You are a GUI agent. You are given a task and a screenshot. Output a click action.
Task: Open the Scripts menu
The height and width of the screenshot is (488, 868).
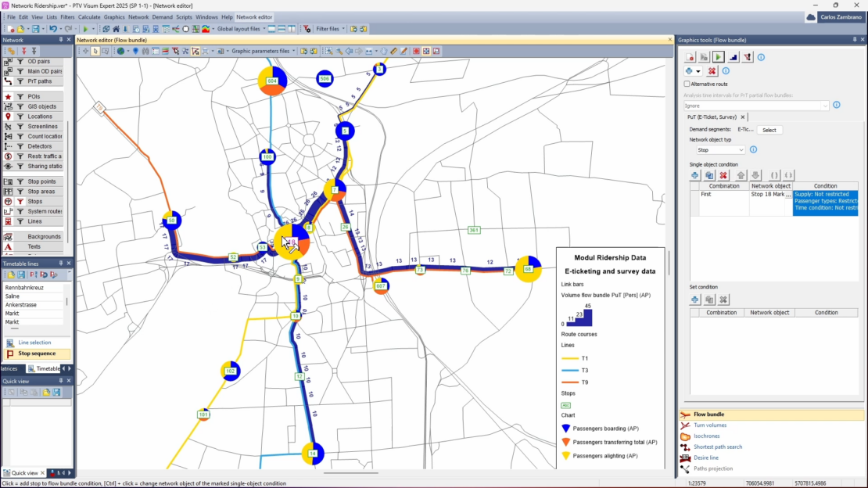coord(184,17)
